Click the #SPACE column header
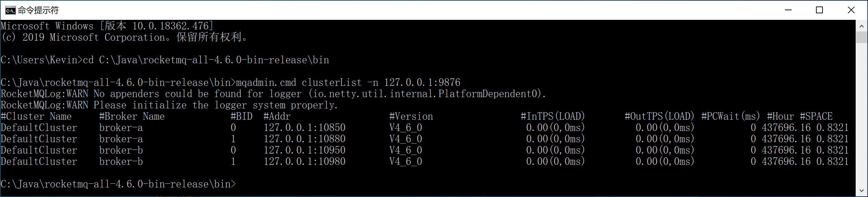The image size is (868, 197). (x=816, y=116)
